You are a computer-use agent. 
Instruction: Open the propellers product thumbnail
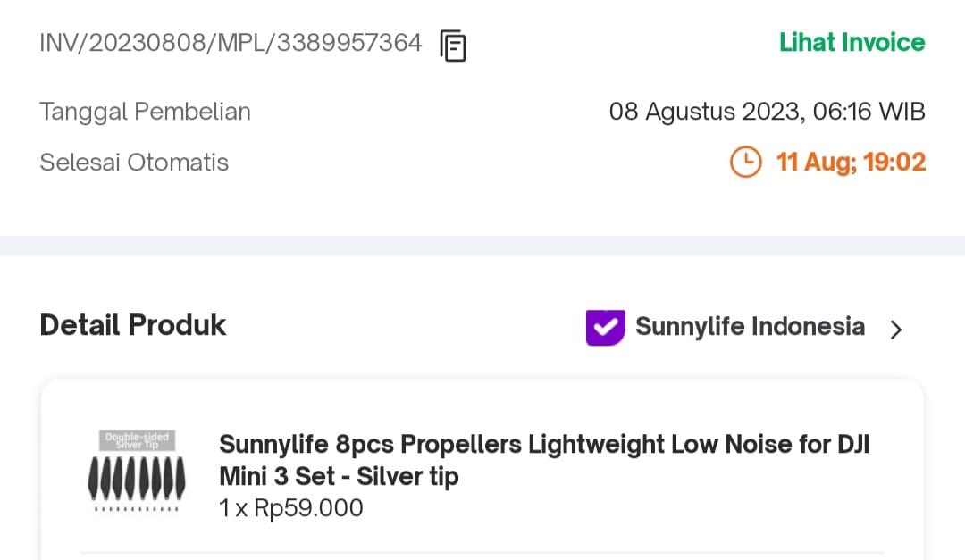pos(137,472)
